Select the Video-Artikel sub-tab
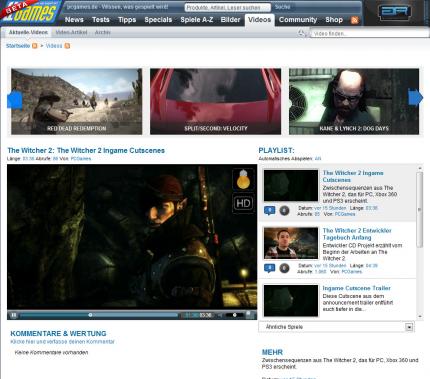The image size is (430, 379). (71, 32)
